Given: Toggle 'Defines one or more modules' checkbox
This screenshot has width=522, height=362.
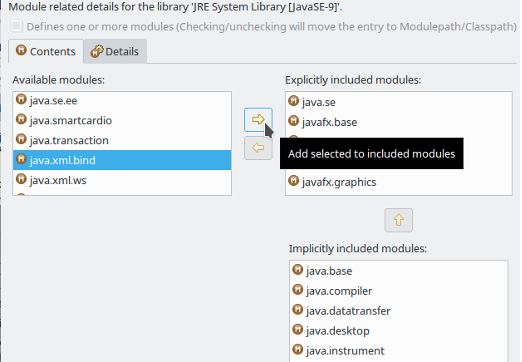Looking at the screenshot, I should [16, 26].
